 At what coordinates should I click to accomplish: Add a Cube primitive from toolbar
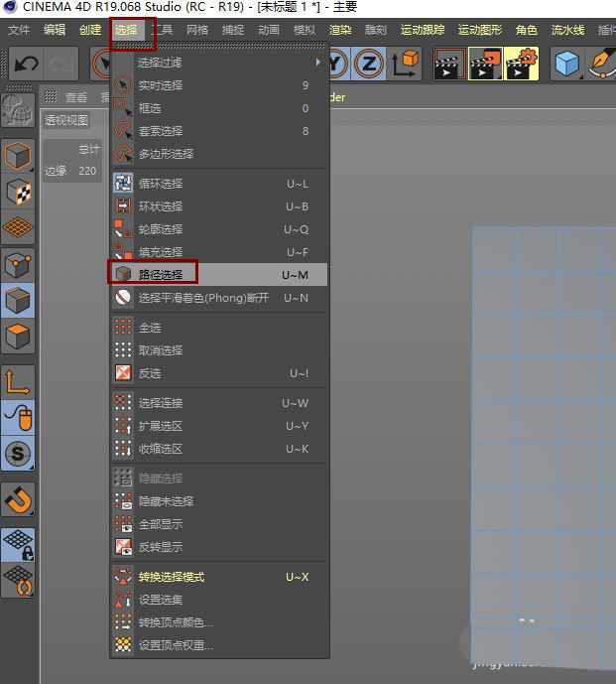coord(566,66)
